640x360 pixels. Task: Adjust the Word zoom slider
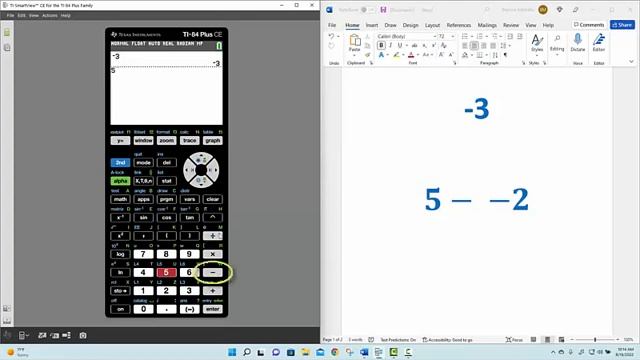(595, 340)
